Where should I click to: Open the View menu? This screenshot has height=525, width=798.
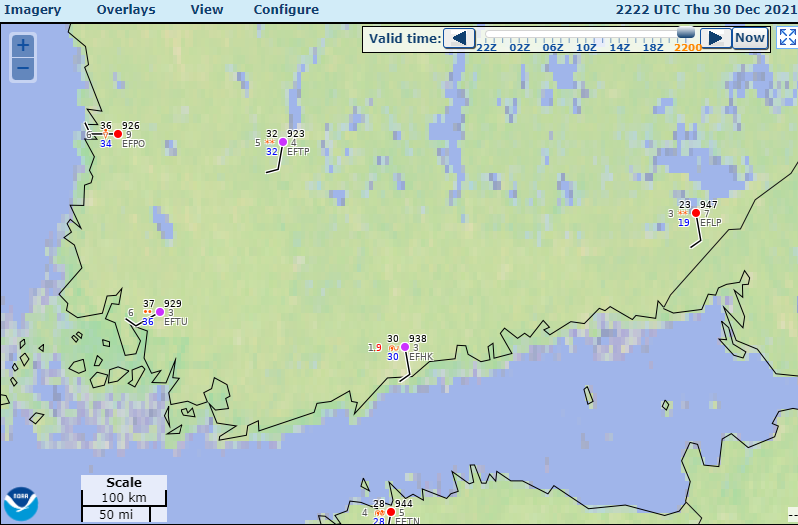point(207,10)
